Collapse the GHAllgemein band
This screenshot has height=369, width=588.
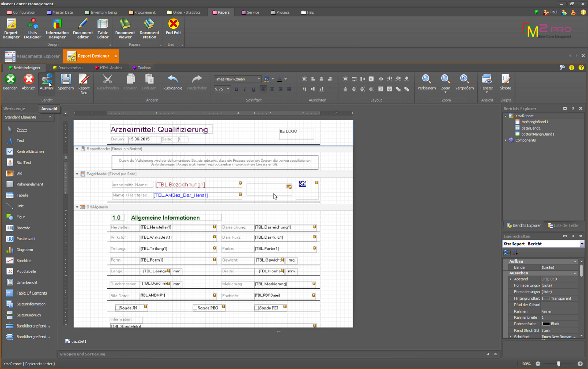(x=77, y=207)
